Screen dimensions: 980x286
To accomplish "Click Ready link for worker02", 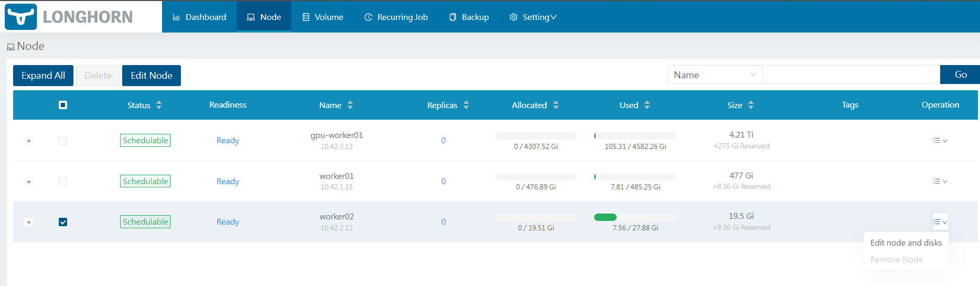I will click(228, 222).
